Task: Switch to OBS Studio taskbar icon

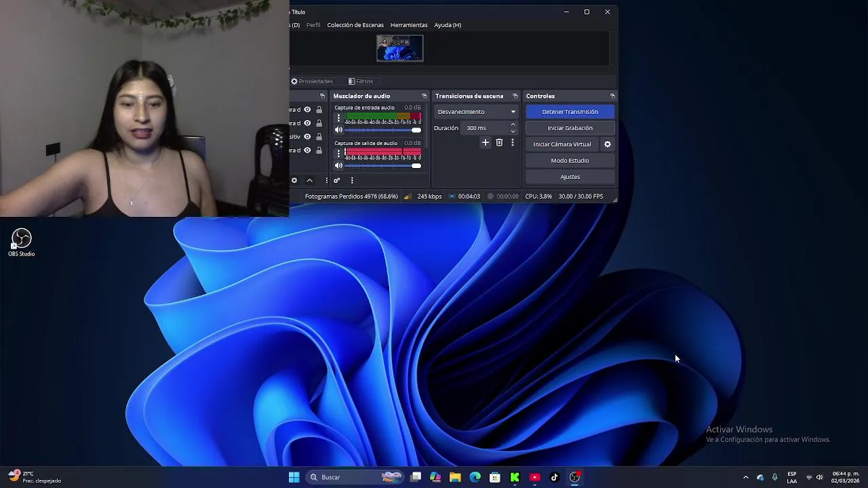Action: (x=574, y=477)
